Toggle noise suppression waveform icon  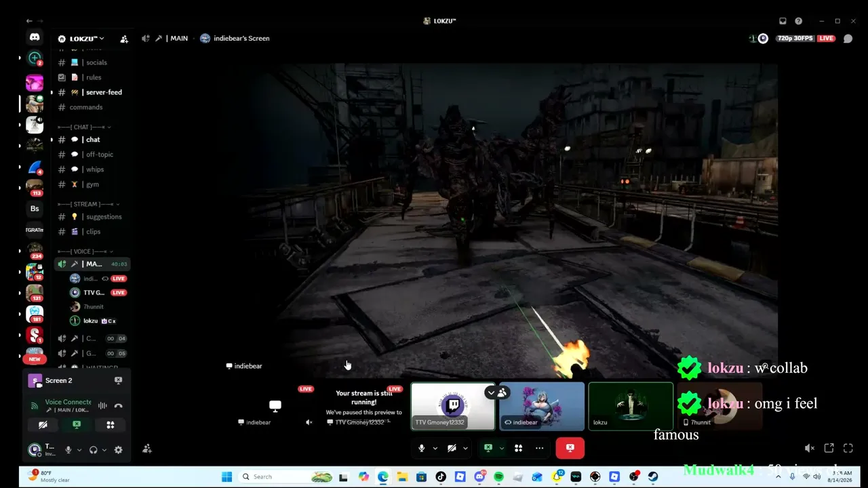point(102,406)
